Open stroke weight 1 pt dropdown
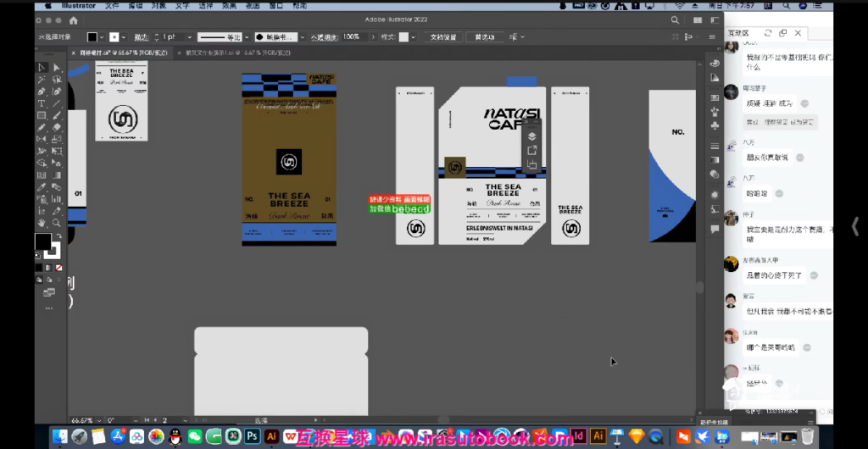The height and width of the screenshot is (449, 868). pyautogui.click(x=189, y=37)
